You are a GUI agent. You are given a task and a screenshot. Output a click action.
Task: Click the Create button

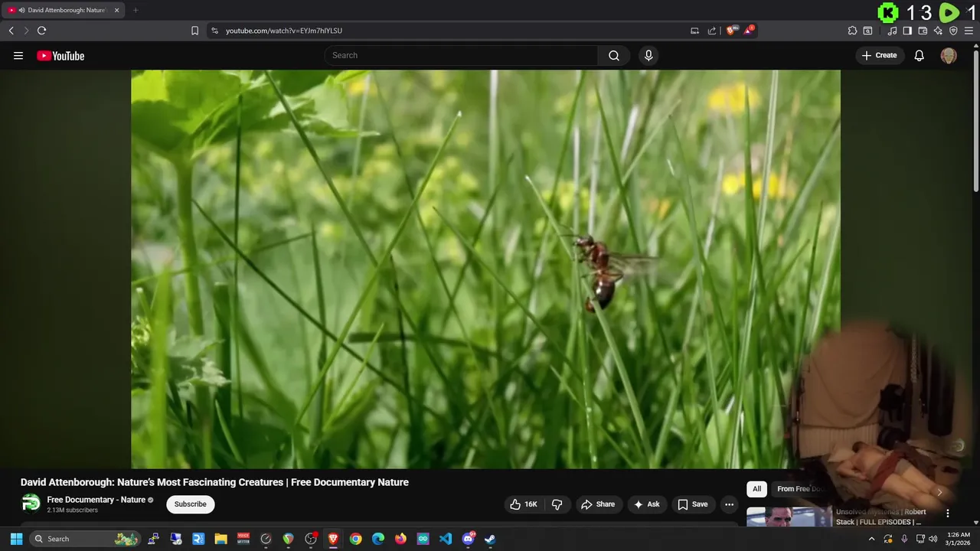click(879, 55)
